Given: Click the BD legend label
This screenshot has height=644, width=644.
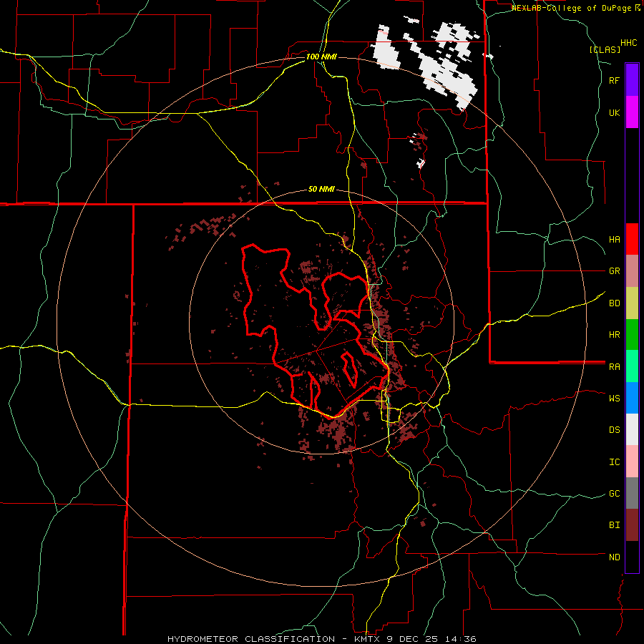Looking at the screenshot, I should coord(614,303).
